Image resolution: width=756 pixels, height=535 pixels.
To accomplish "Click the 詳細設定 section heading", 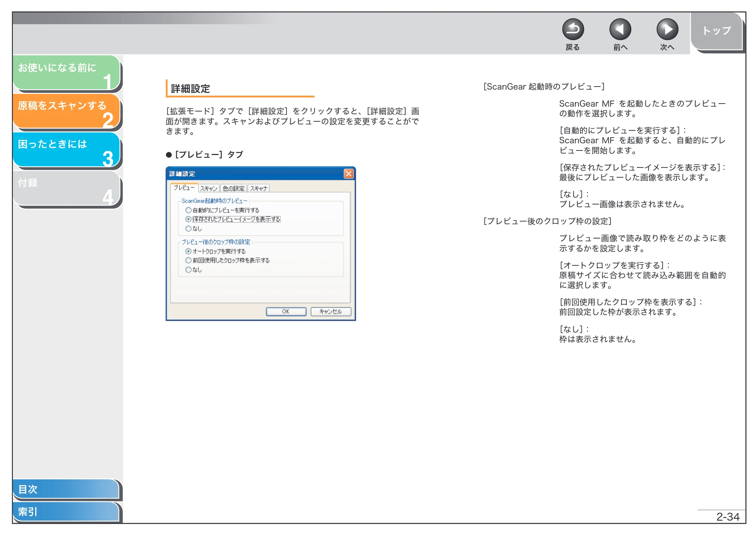I will point(191,89).
